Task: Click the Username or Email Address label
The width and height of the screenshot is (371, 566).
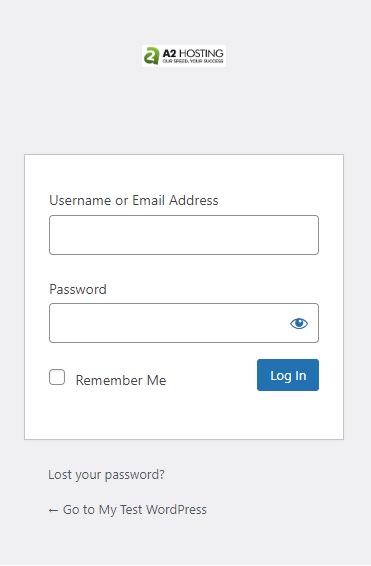Action: (134, 200)
